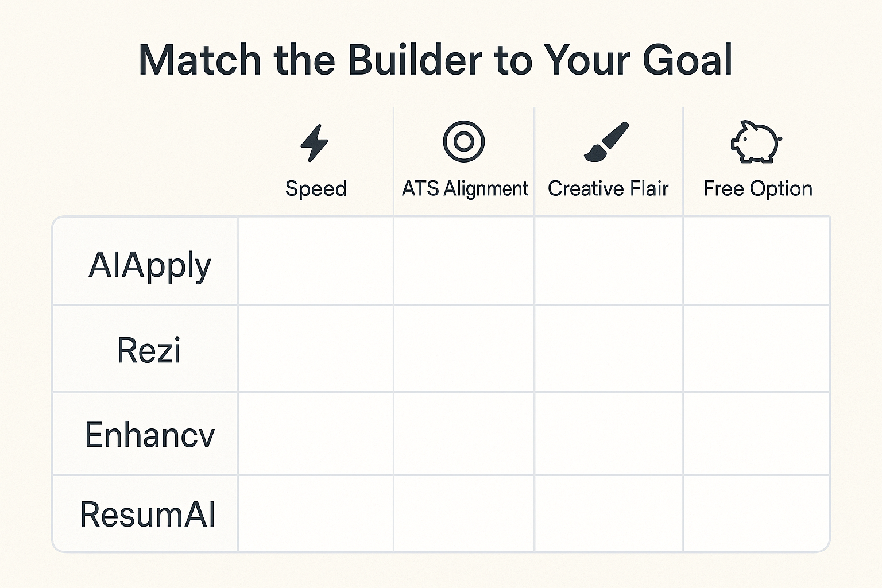Click the ResumAI Free Option cell

click(756, 513)
